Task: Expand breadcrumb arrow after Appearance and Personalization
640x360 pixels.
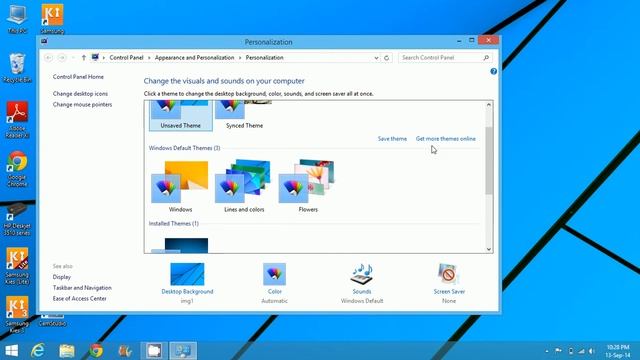Action: [x=240, y=58]
